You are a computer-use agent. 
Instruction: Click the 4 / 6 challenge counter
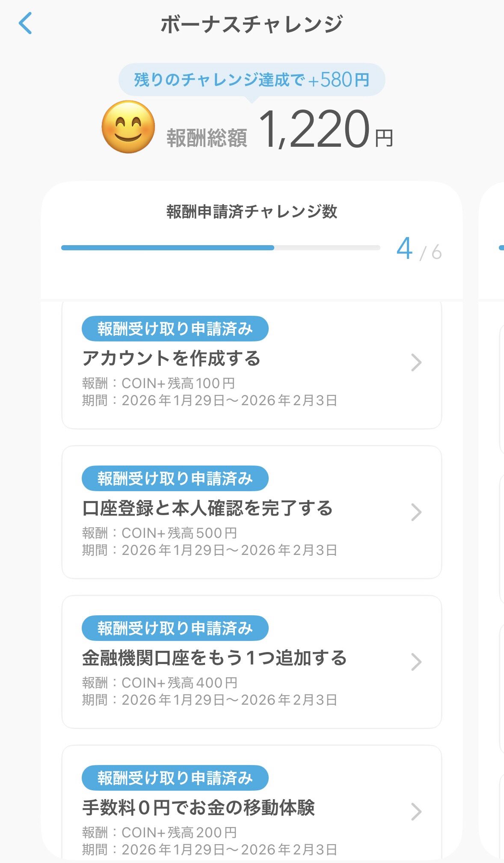click(x=419, y=249)
